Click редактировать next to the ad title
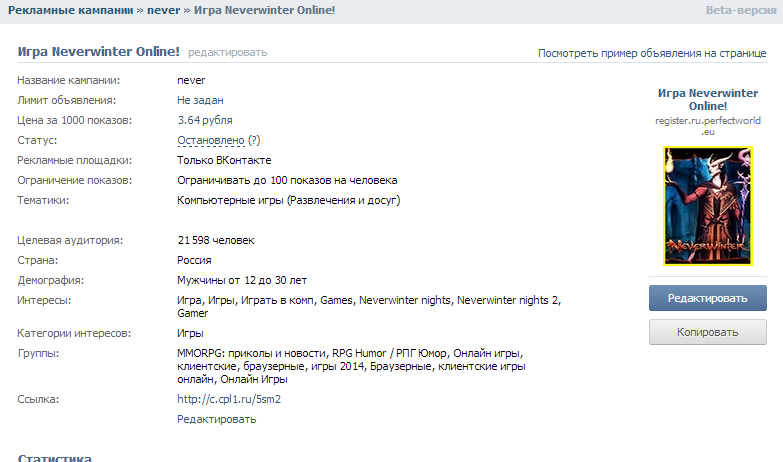Screen dimensions: 783x462 point(227,52)
